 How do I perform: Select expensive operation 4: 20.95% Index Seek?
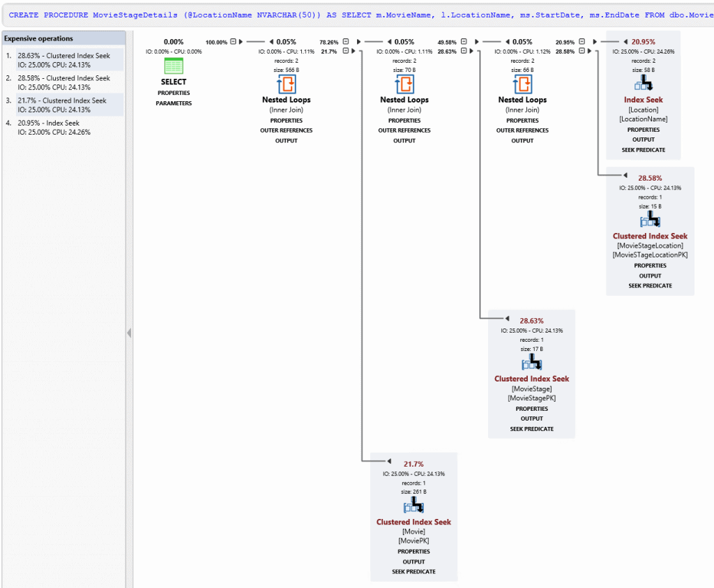pos(63,127)
